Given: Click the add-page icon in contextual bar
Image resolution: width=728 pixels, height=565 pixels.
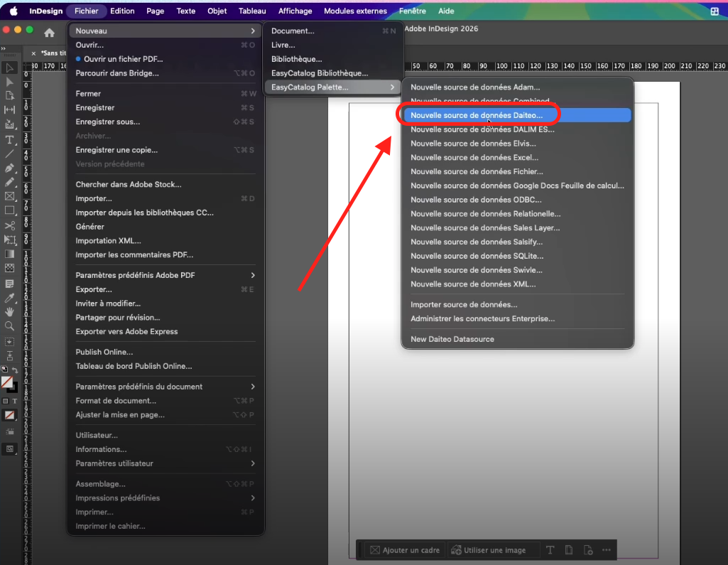Looking at the screenshot, I should (x=588, y=550).
